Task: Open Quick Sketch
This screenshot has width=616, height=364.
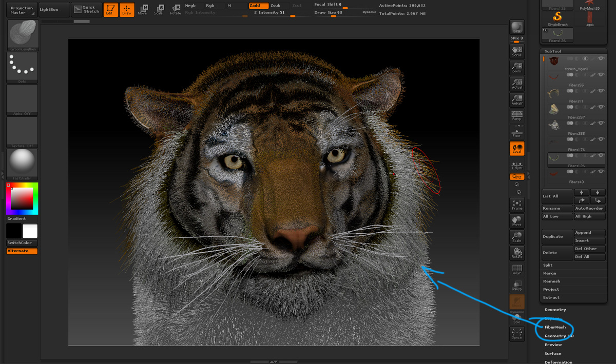Action: pos(86,10)
